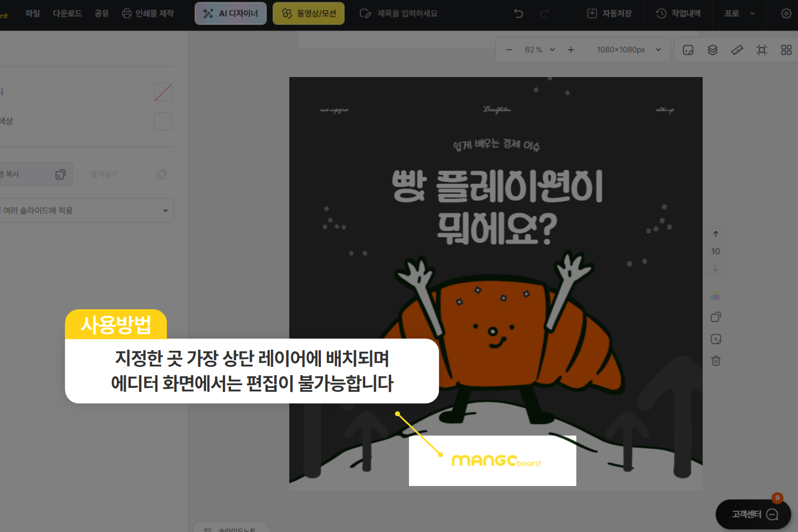
Task: Zoom out with the minus button
Action: coord(509,50)
